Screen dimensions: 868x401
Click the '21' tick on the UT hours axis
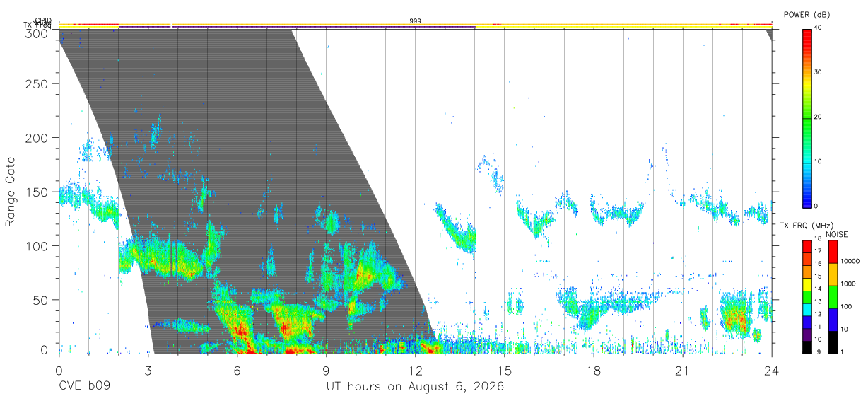pos(682,370)
